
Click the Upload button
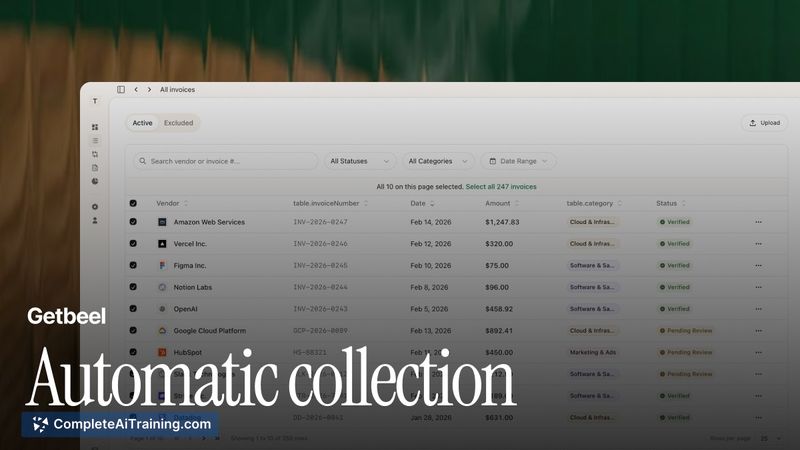[763, 123]
